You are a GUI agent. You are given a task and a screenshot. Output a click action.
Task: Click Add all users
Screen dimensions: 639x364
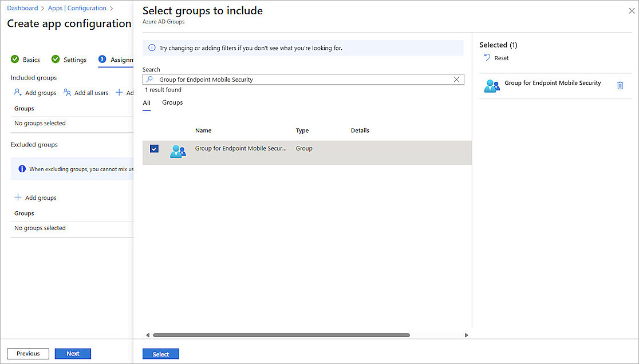(86, 93)
